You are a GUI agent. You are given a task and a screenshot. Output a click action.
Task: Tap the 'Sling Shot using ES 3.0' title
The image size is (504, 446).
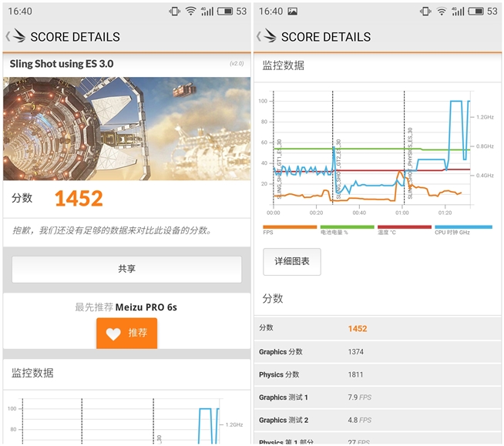(x=62, y=64)
